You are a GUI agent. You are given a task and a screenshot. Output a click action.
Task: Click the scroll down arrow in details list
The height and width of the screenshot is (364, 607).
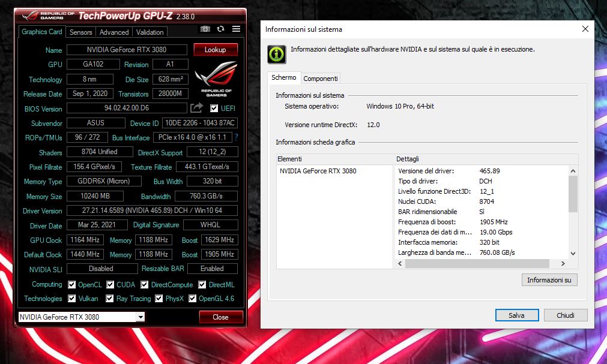[x=573, y=254]
